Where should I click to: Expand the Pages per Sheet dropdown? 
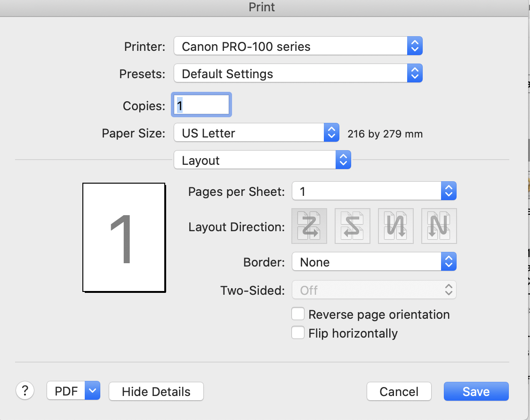(374, 191)
